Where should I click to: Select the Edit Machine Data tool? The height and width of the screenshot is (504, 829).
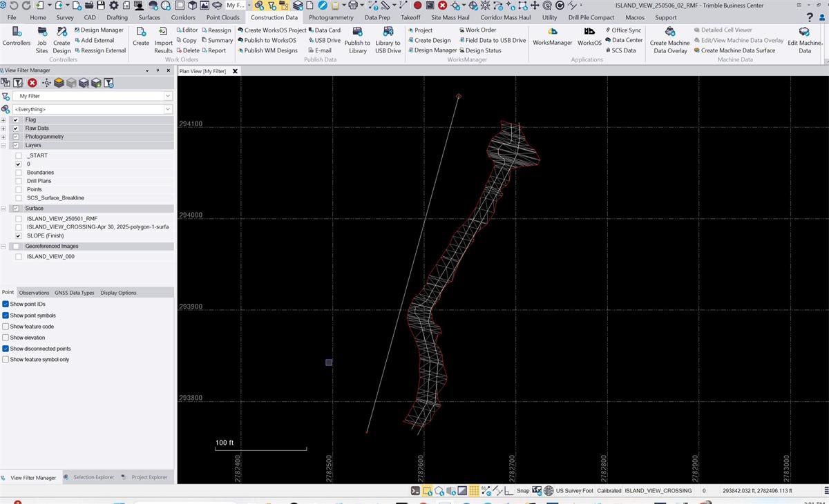tap(803, 40)
